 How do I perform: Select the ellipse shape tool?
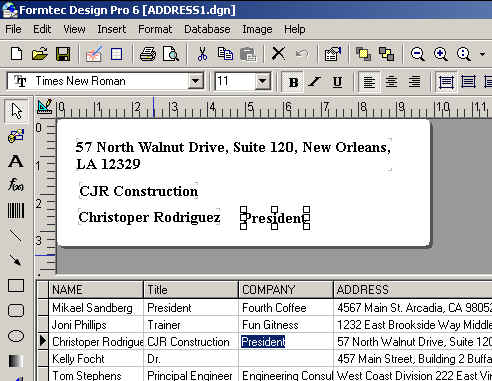pyautogui.click(x=16, y=336)
